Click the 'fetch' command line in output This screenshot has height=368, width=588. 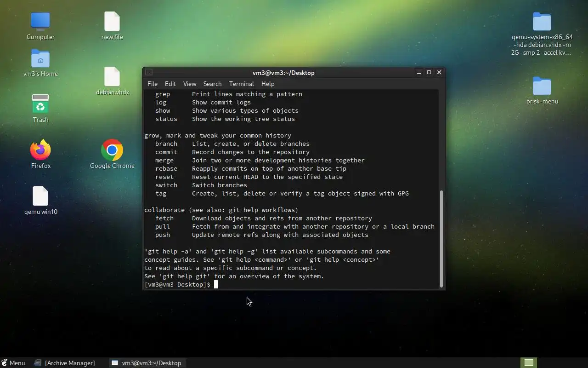pyautogui.click(x=264, y=218)
